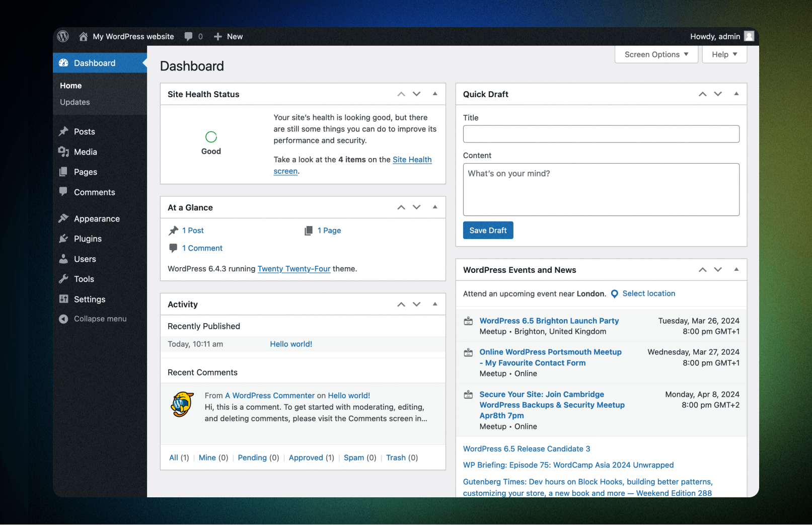
Task: Open the comments bubble in admin bar
Action: coord(189,36)
